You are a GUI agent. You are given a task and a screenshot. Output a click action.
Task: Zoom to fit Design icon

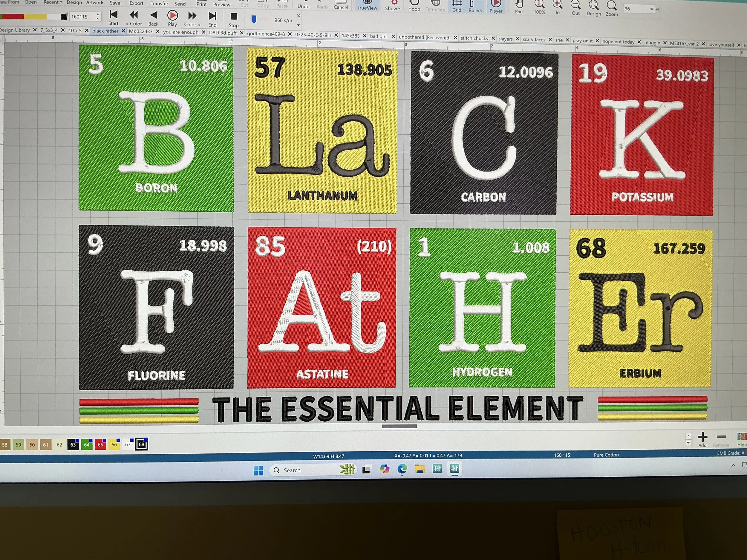pos(593,6)
